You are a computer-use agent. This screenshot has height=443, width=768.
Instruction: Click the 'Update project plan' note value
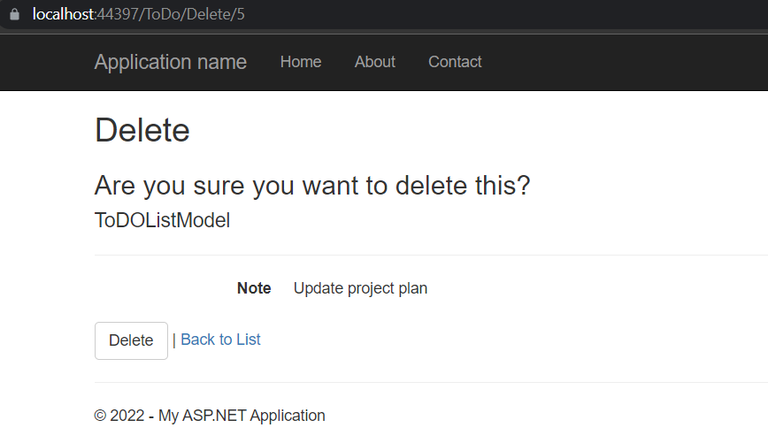[360, 288]
